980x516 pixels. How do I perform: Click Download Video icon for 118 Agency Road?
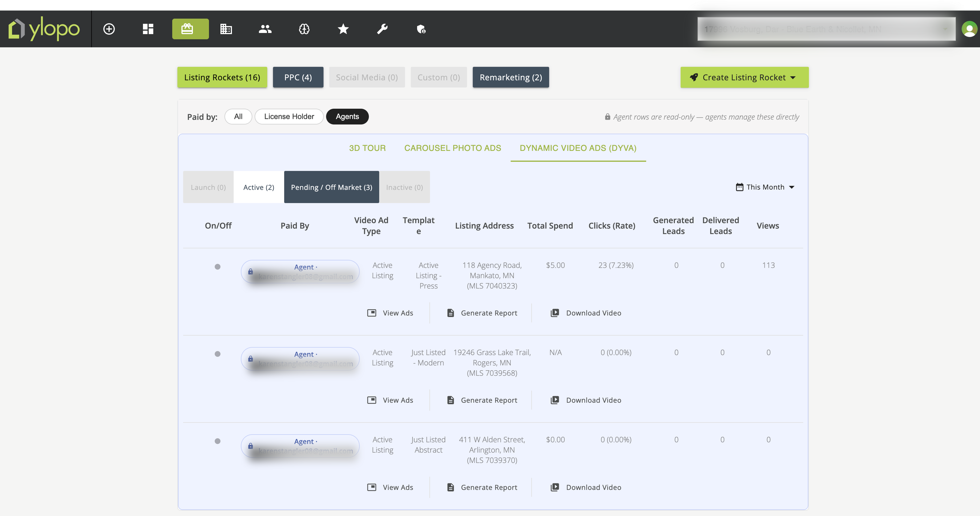coord(555,313)
